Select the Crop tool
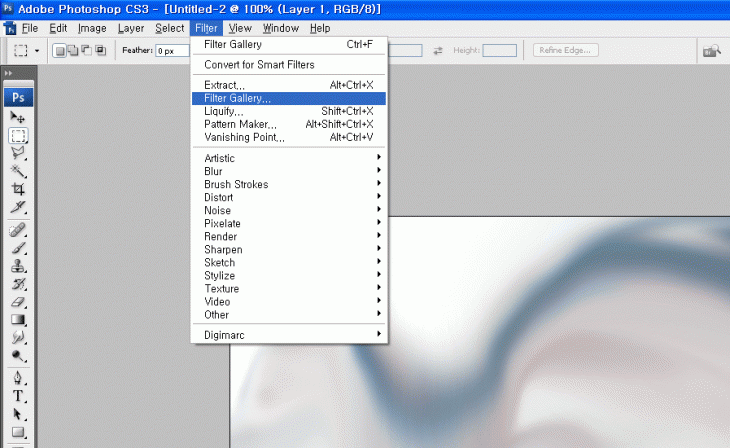Image resolution: width=730 pixels, height=448 pixels. point(18,189)
